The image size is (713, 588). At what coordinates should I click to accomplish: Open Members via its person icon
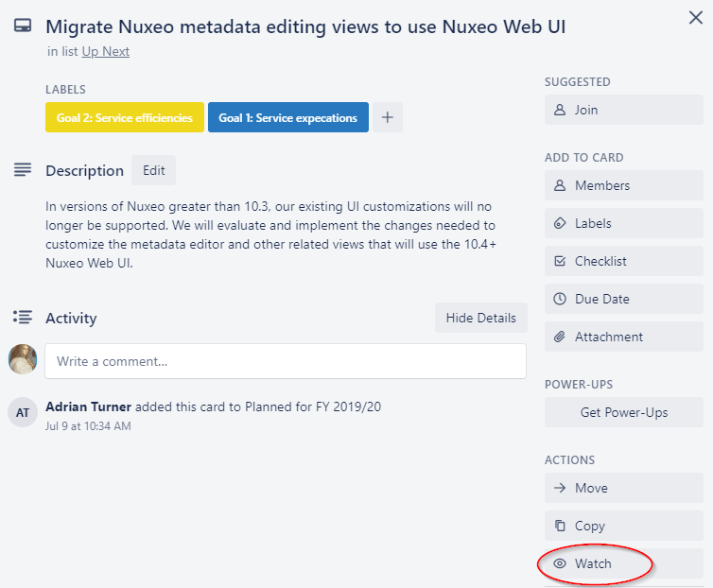click(x=560, y=185)
